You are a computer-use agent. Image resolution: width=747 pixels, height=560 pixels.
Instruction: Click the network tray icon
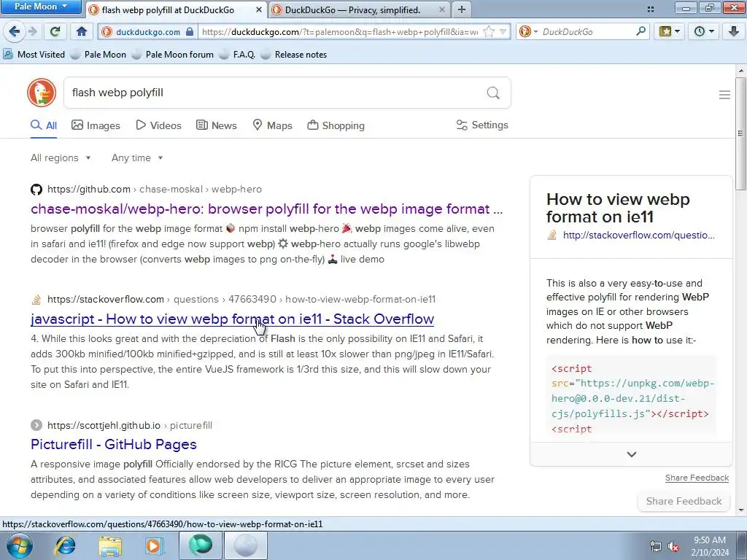click(656, 547)
